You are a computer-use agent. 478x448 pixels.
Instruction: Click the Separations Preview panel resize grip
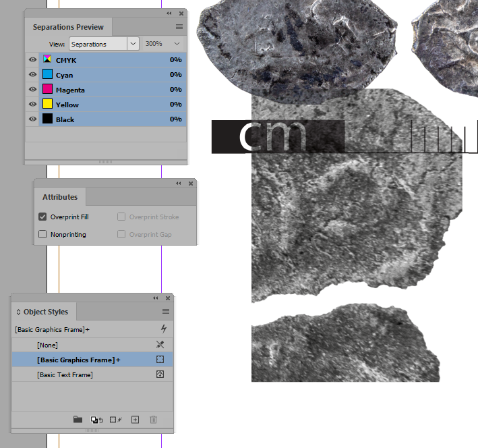[105, 162]
